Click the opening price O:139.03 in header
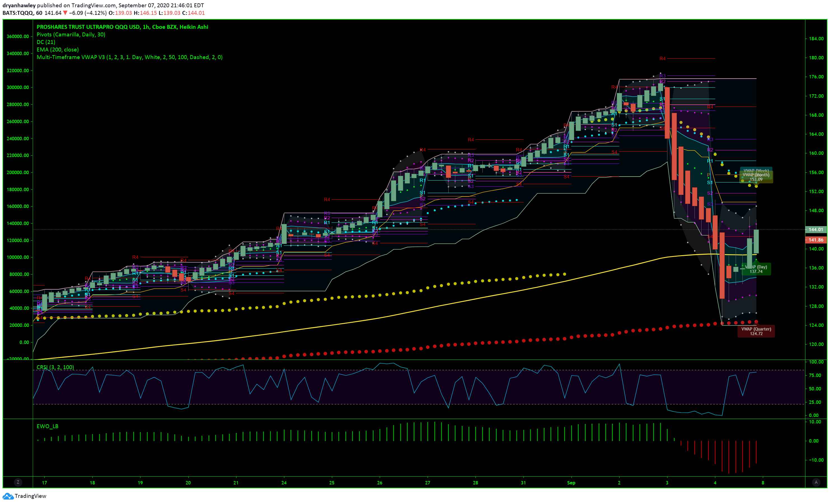The image size is (830, 504). [120, 13]
